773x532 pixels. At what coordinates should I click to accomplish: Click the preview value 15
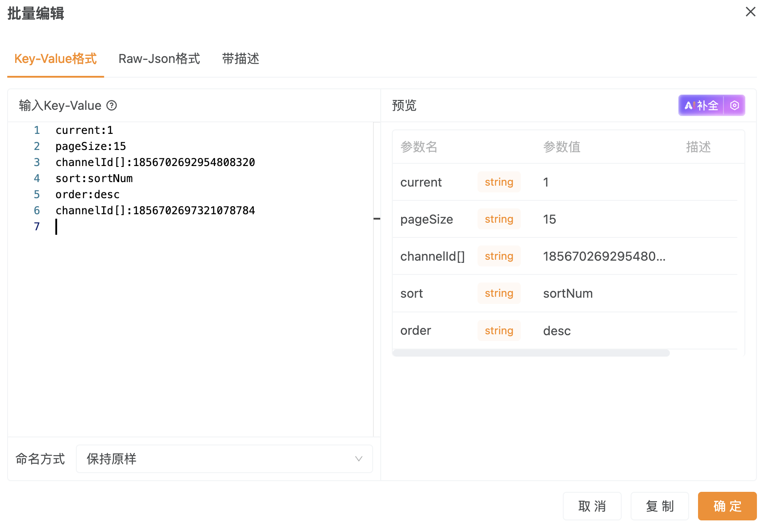coord(549,219)
